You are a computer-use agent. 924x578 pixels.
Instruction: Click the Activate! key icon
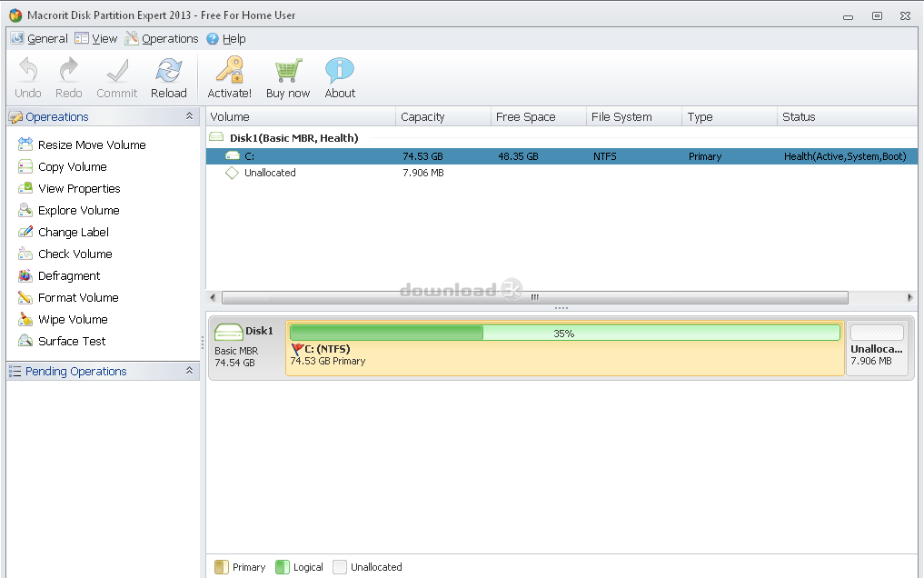(x=230, y=70)
